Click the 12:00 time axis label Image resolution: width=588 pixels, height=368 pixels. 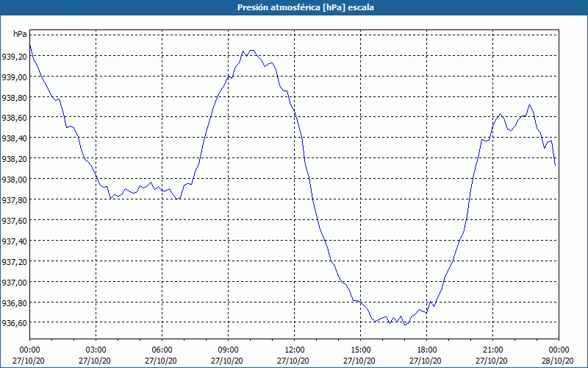(x=295, y=350)
